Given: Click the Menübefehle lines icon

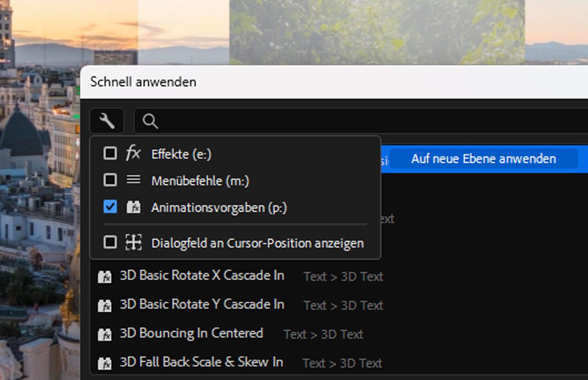Looking at the screenshot, I should coord(133,180).
